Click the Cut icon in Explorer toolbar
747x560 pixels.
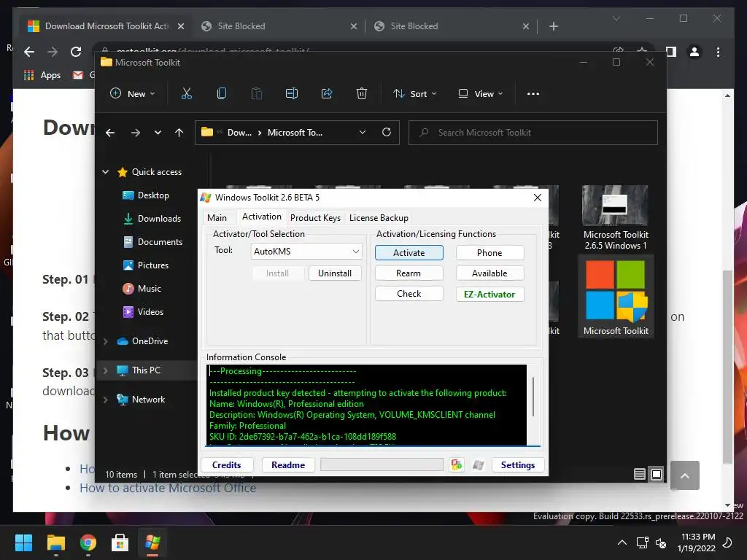[186, 94]
